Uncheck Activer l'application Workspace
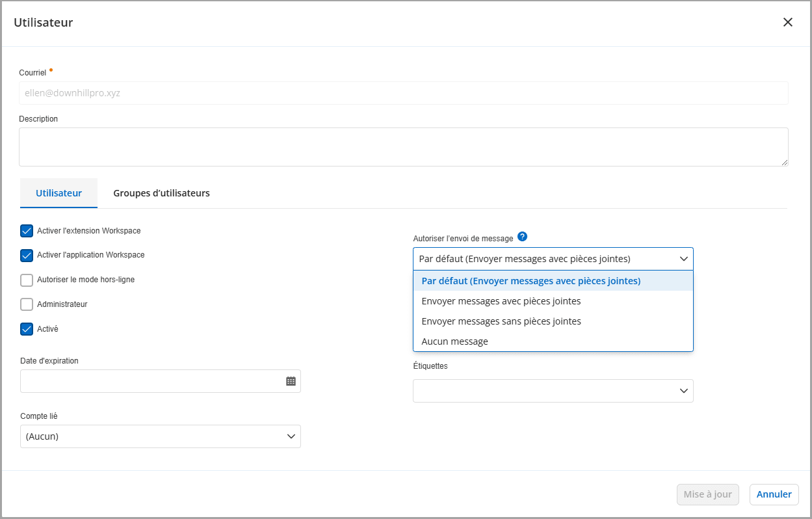The image size is (812, 519). pyautogui.click(x=27, y=255)
